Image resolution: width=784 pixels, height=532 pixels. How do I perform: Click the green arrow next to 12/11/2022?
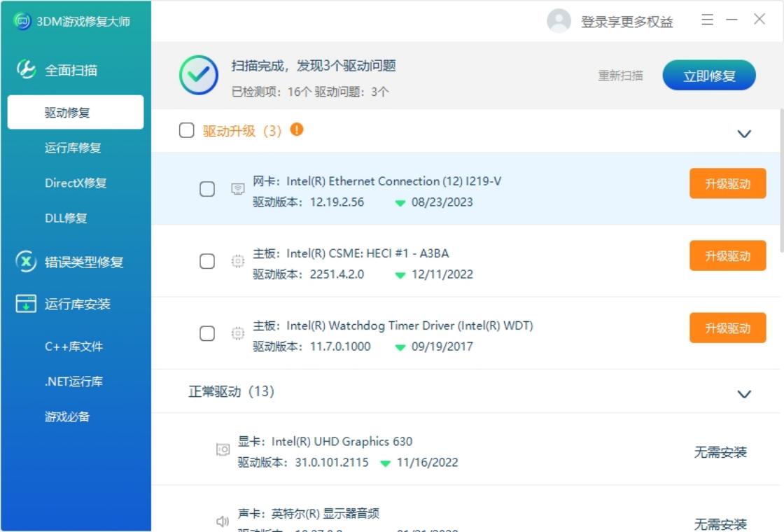tap(400, 275)
